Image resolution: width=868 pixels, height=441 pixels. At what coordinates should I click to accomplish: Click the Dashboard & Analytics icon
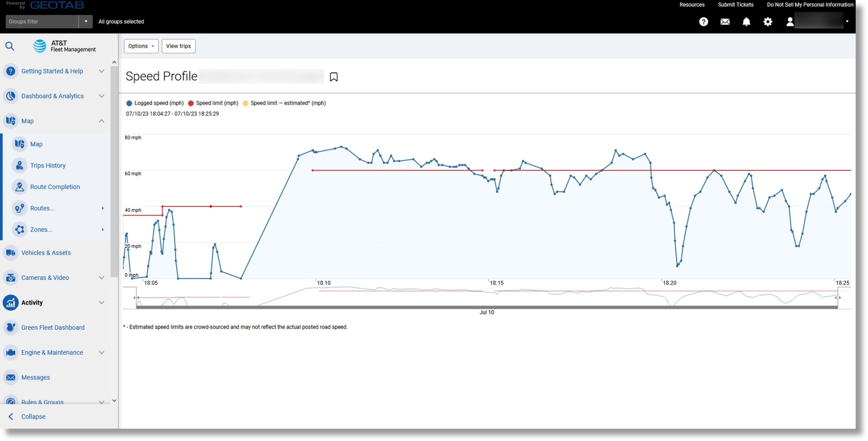[11, 96]
